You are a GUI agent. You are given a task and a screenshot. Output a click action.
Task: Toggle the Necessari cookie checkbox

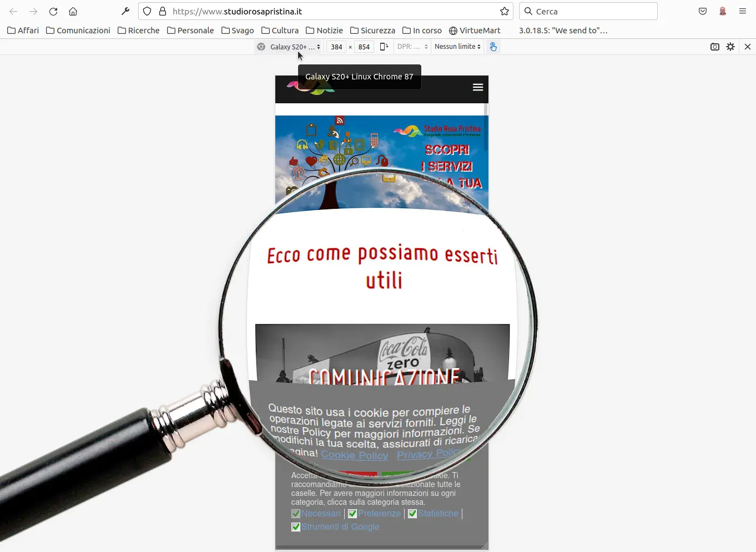[296, 514]
